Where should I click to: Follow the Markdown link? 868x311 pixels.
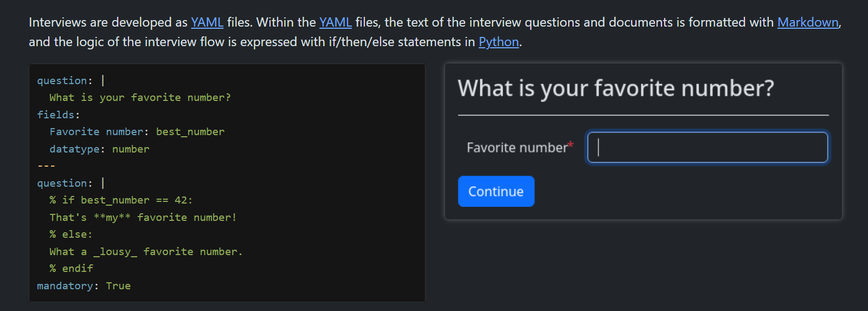pos(807,22)
